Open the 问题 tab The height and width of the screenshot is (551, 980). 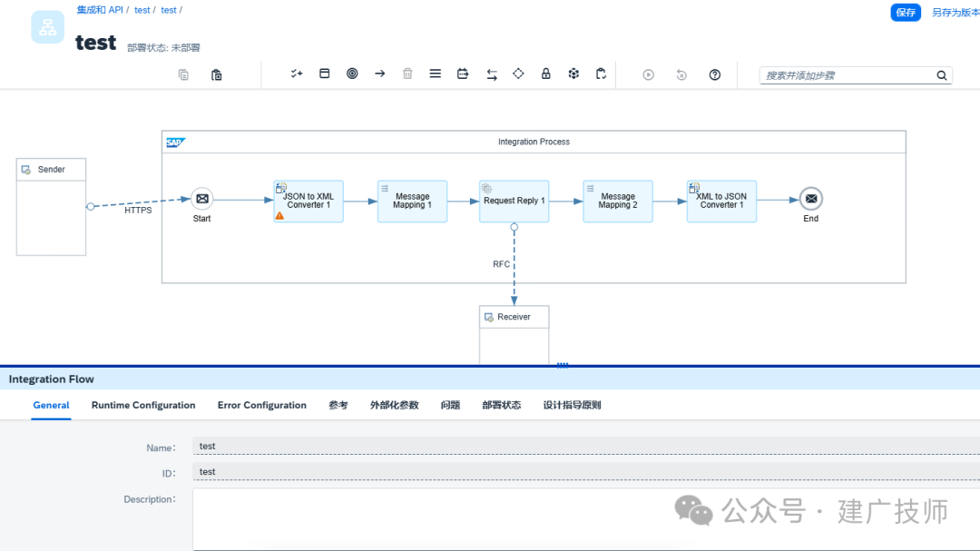point(450,405)
